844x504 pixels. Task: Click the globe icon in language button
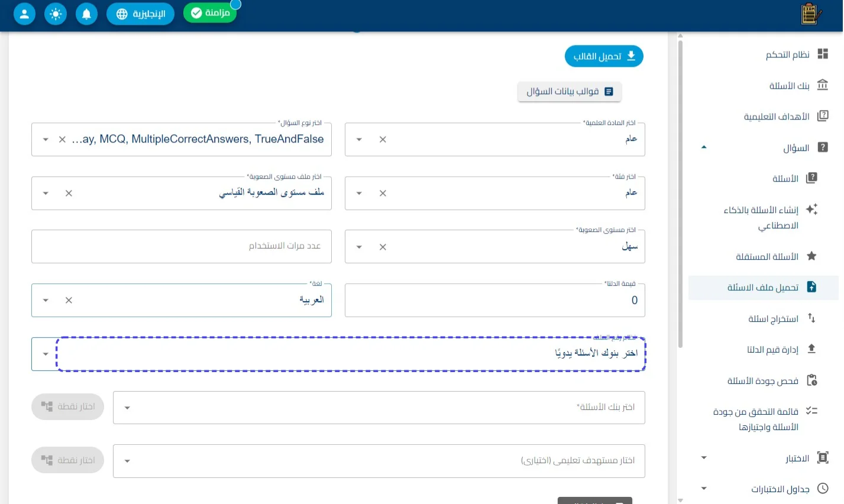(x=122, y=14)
